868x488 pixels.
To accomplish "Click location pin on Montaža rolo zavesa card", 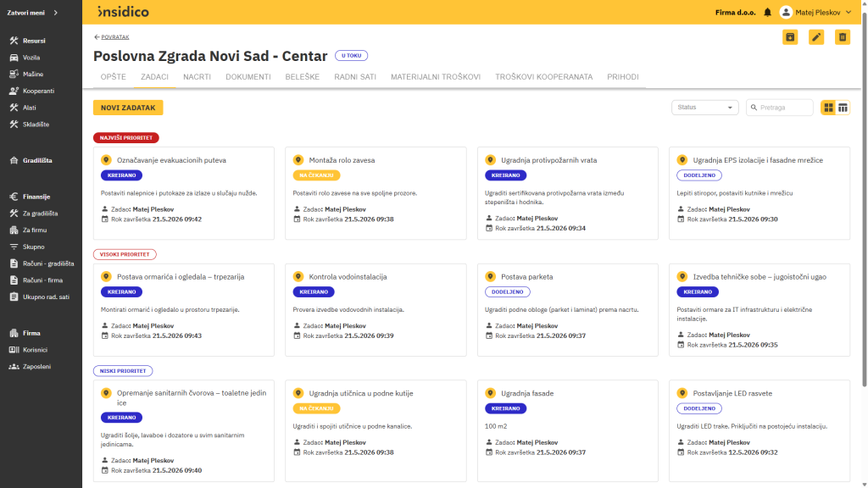I will point(298,160).
